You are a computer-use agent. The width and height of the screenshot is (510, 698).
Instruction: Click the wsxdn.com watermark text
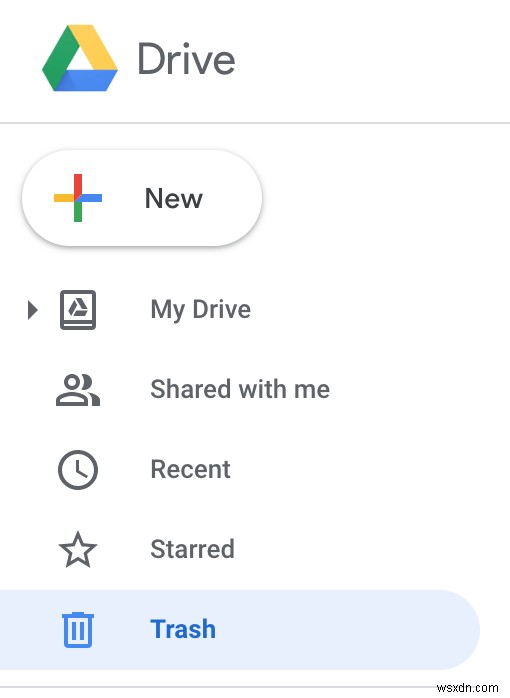pyautogui.click(x=467, y=688)
